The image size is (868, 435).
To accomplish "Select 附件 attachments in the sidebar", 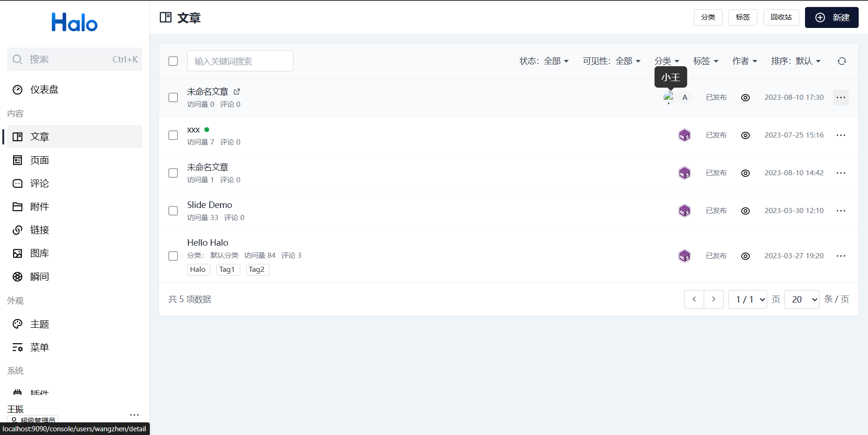I will coord(40,207).
